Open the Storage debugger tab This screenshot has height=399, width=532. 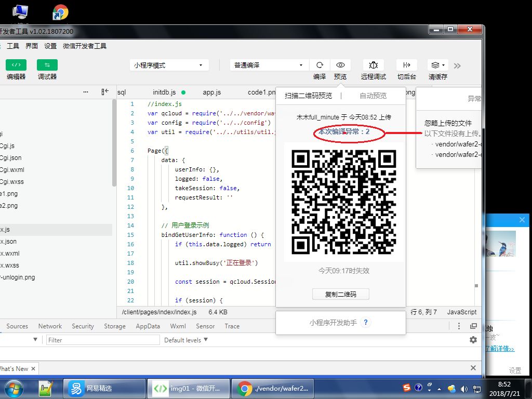click(115, 326)
